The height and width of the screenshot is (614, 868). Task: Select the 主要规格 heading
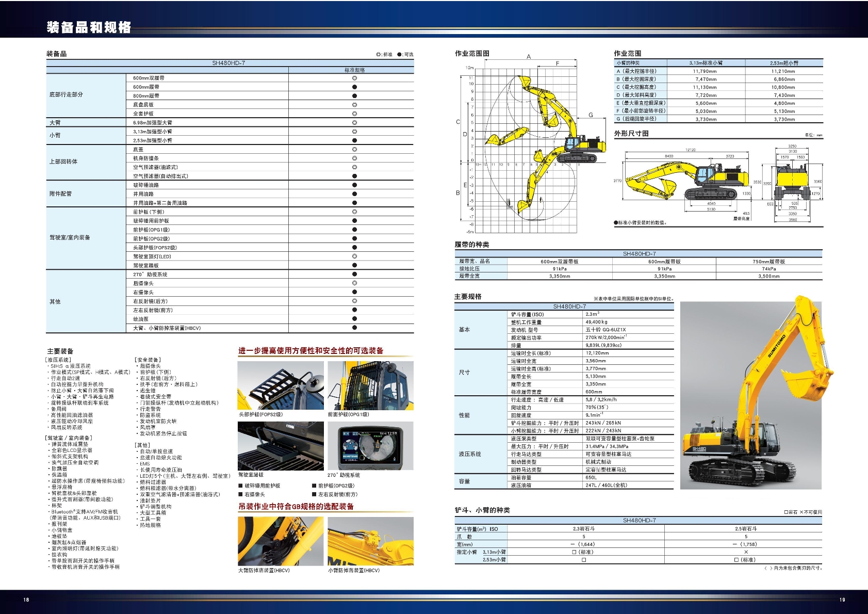click(468, 297)
